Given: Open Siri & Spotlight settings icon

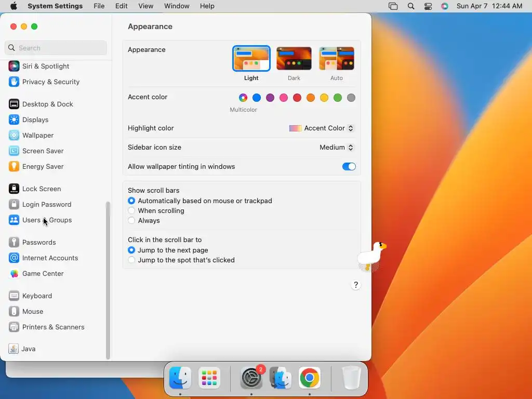Looking at the screenshot, I should coord(14,66).
